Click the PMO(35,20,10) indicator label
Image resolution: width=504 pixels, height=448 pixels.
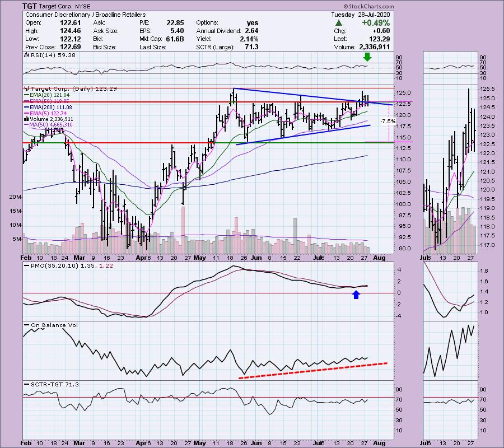pos(68,266)
